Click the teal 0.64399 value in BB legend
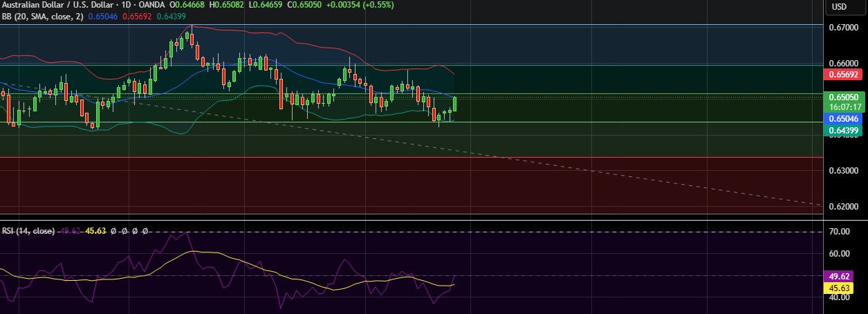 (171, 17)
